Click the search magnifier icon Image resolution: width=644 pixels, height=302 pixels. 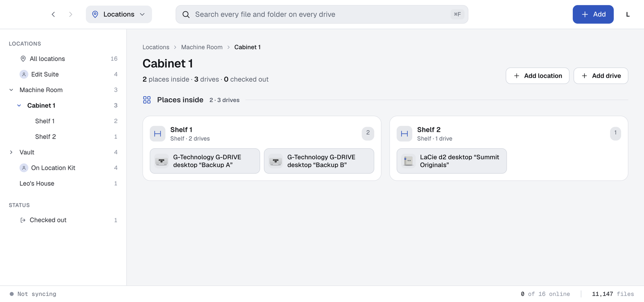(186, 14)
